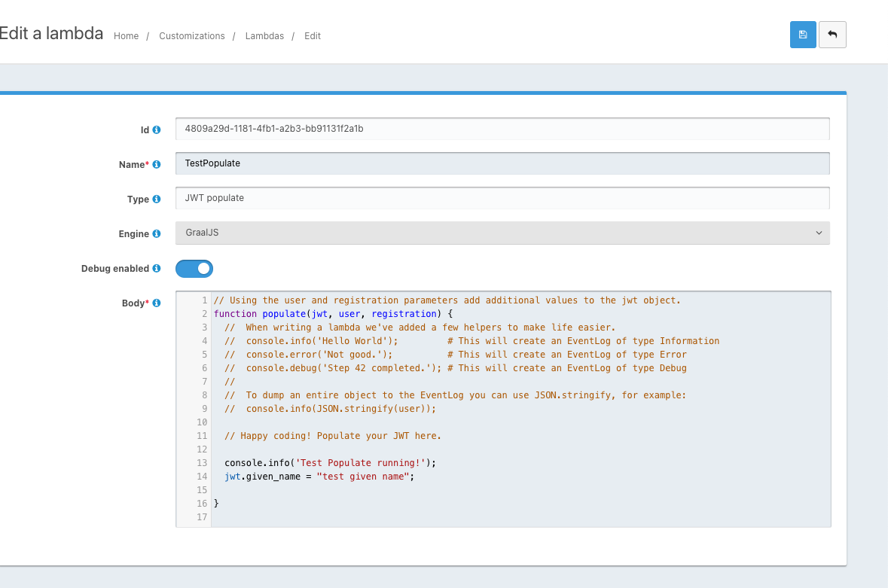
Task: Toggle the Debug enabled switch off
Action: [194, 269]
